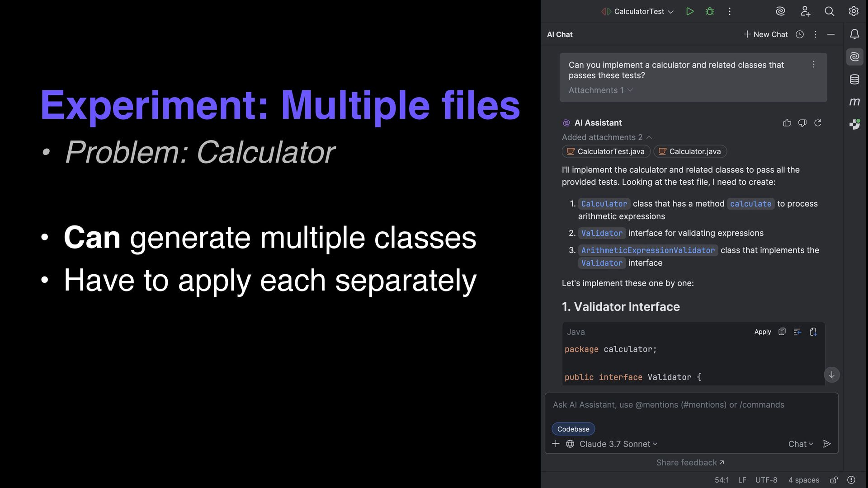This screenshot has height=488, width=868.
Task: Click thumbs up on AI Assistant response
Action: [x=787, y=123]
